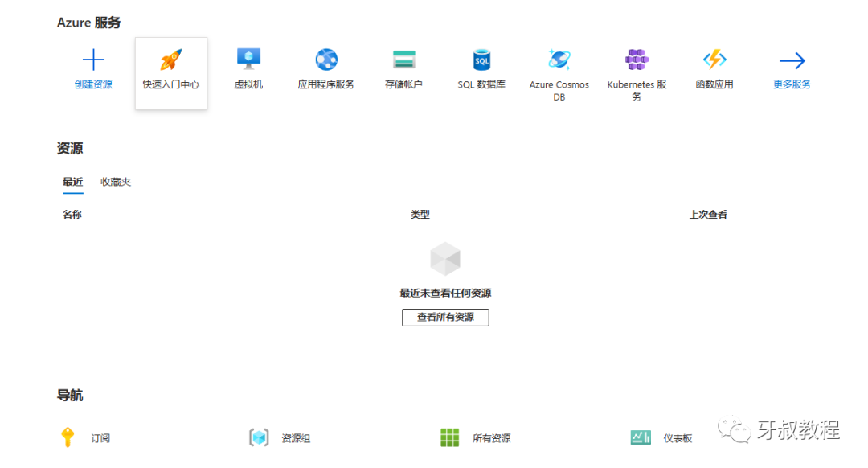Click the 所有资源 green grid icon
The height and width of the screenshot is (468, 868).
click(449, 437)
